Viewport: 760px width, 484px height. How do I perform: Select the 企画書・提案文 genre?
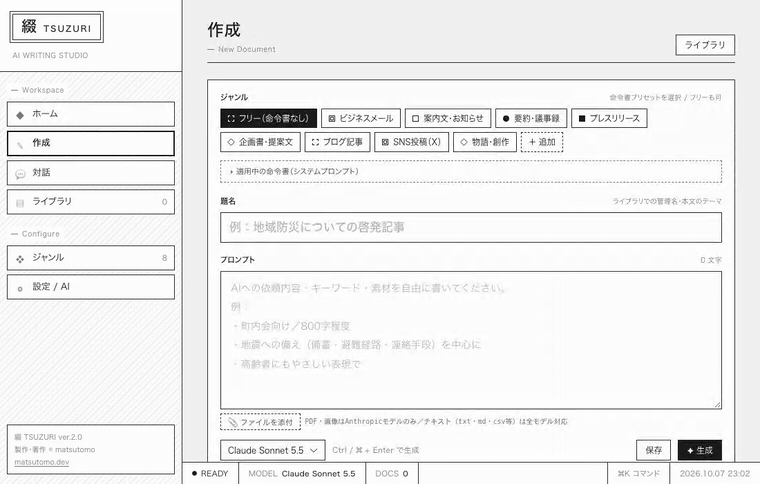click(260, 142)
